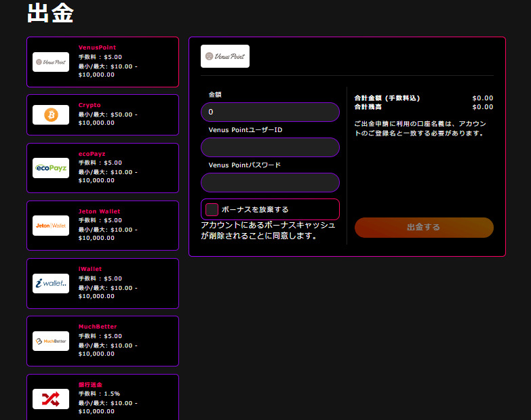Click the 金額 field label
The height and width of the screenshot is (420, 531).
(215, 95)
